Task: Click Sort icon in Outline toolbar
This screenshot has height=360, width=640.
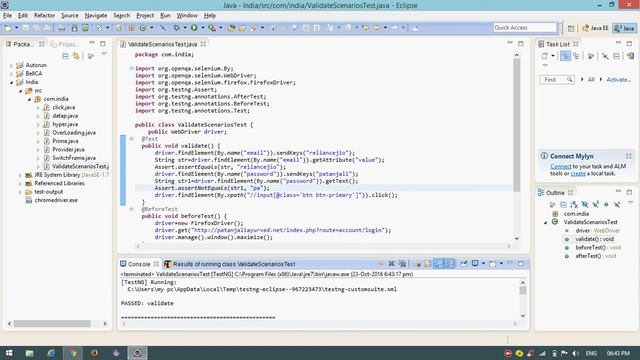Action: click(574, 204)
